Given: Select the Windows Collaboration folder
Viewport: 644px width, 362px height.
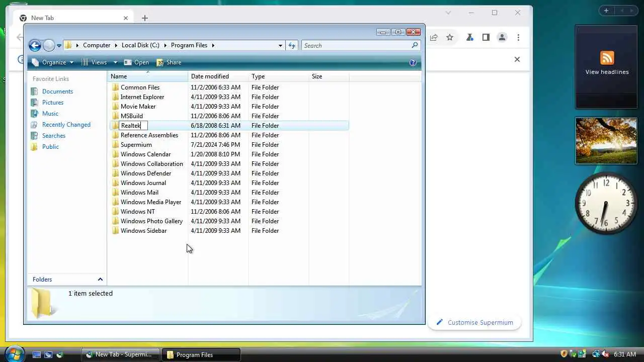Looking at the screenshot, I should 152,164.
